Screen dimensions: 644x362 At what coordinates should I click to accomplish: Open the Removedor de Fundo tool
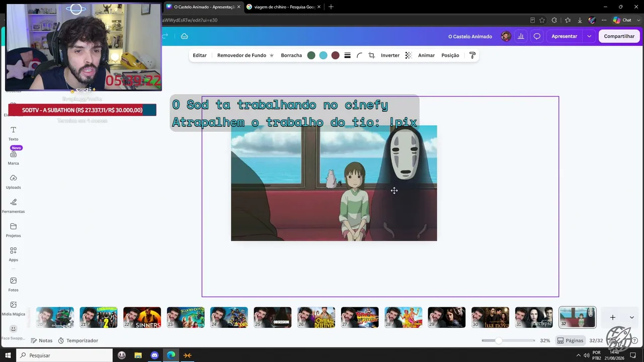246,55
